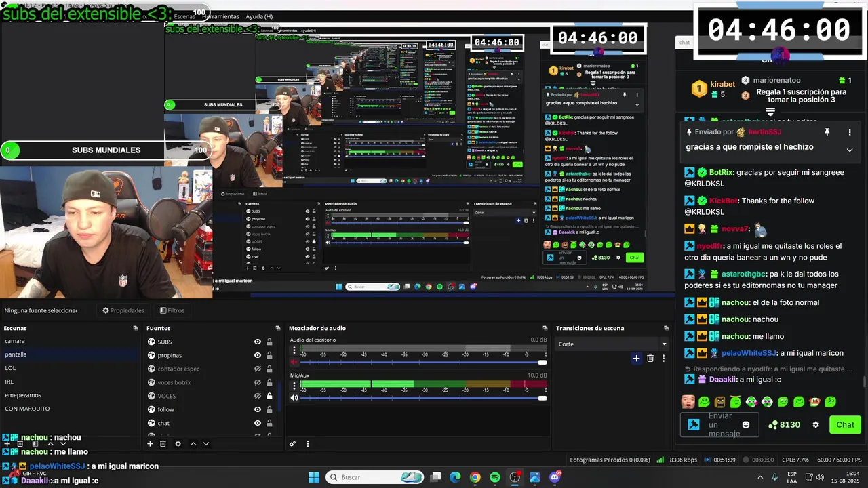Open OBS Studio from the taskbar
Screen dimensions: 868x488
(x=515, y=477)
